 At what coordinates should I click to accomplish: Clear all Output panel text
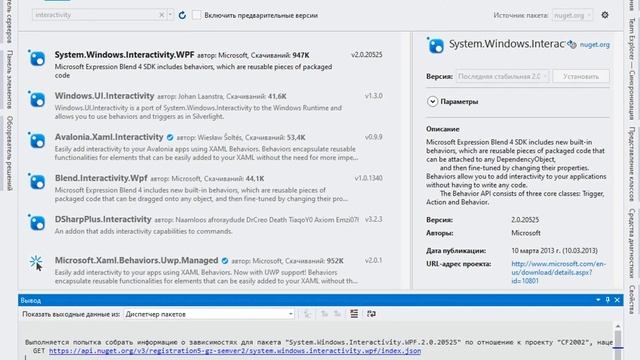tap(354, 314)
